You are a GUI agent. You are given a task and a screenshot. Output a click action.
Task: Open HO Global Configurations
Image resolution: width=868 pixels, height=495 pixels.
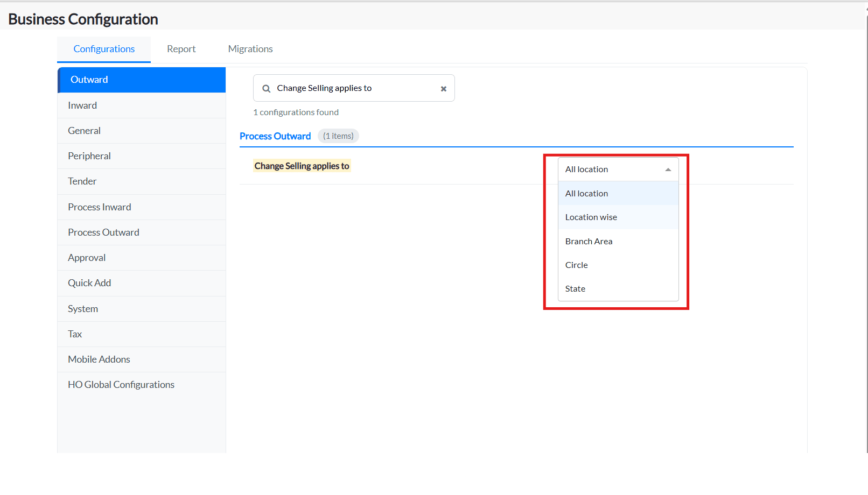click(121, 385)
